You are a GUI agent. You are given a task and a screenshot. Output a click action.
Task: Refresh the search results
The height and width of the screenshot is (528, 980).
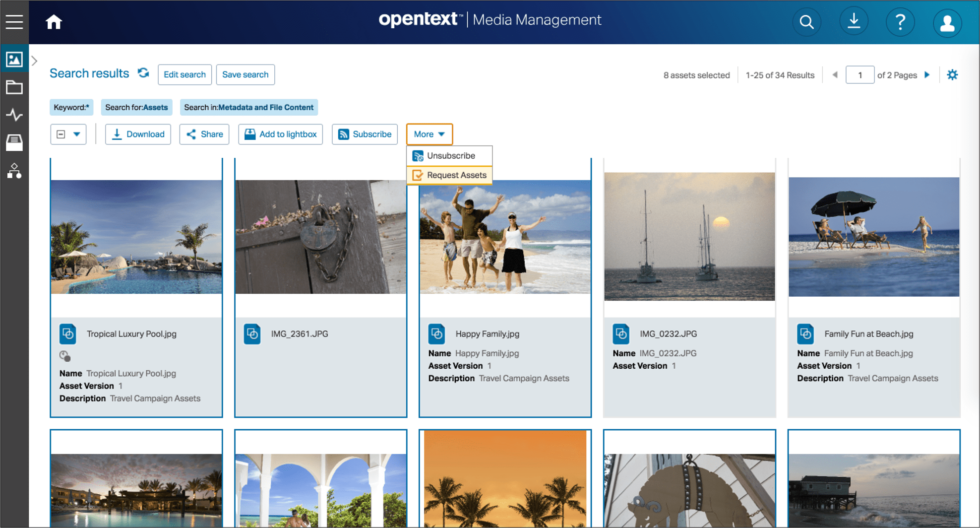pyautogui.click(x=143, y=73)
